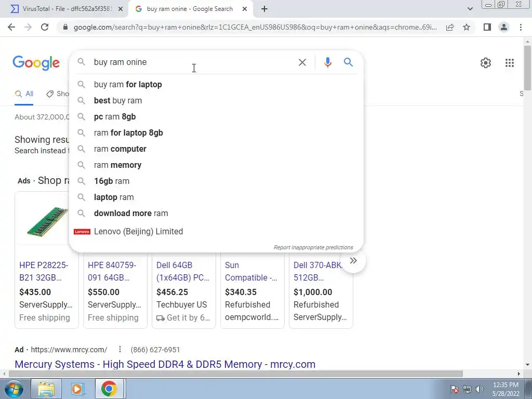Select the All results tab
Screen dimensions: 532x399
coord(24,94)
